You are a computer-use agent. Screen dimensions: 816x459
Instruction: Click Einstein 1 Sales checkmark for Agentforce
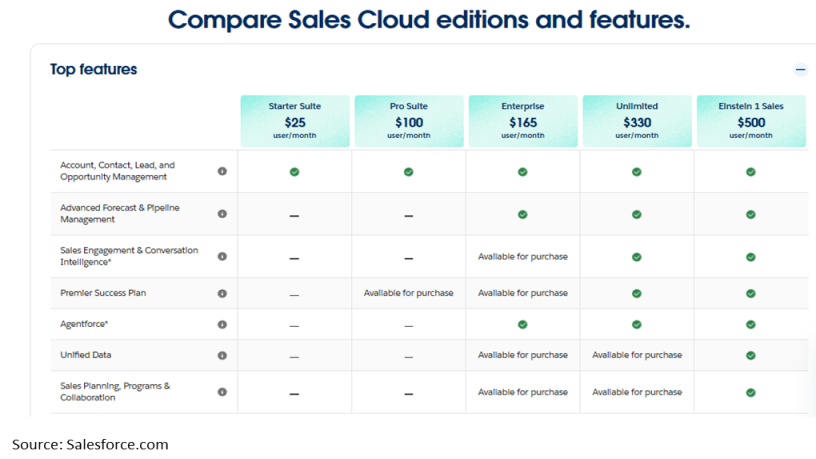(750, 325)
